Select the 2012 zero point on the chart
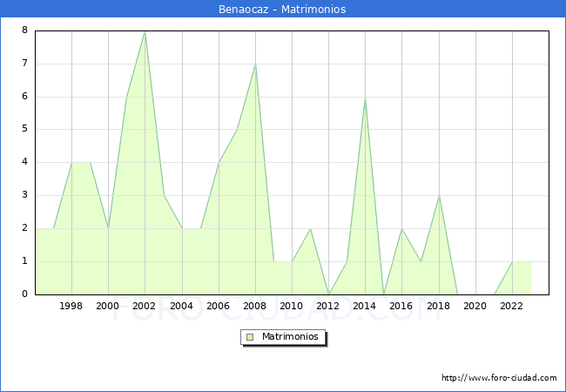 (x=328, y=294)
